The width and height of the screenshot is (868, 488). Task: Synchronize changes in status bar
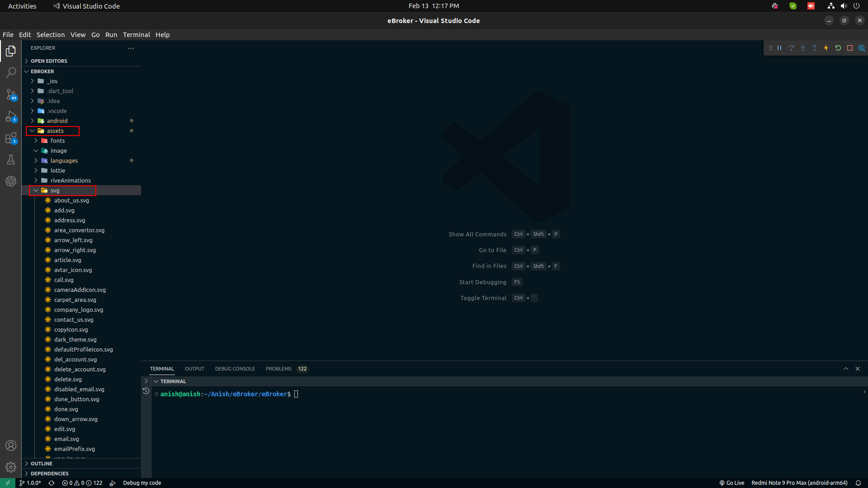click(x=52, y=483)
